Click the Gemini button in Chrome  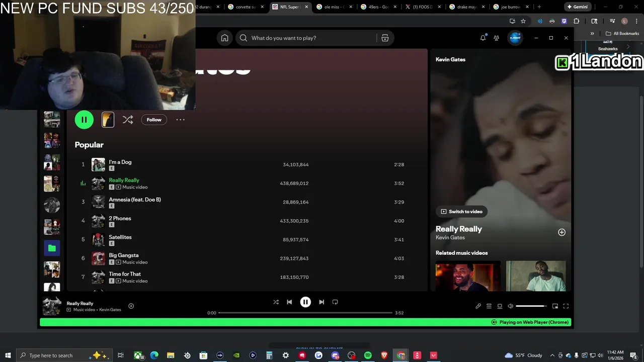pyautogui.click(x=578, y=7)
